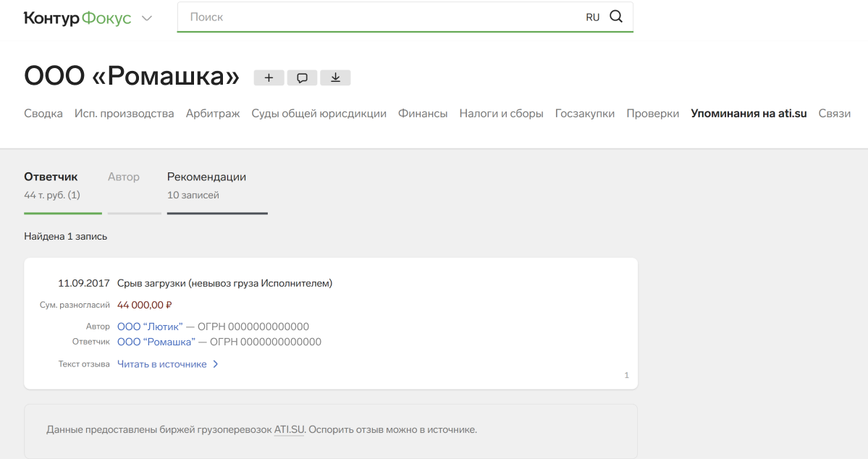Add company with the plus icon button
This screenshot has width=868, height=459.
coord(269,77)
